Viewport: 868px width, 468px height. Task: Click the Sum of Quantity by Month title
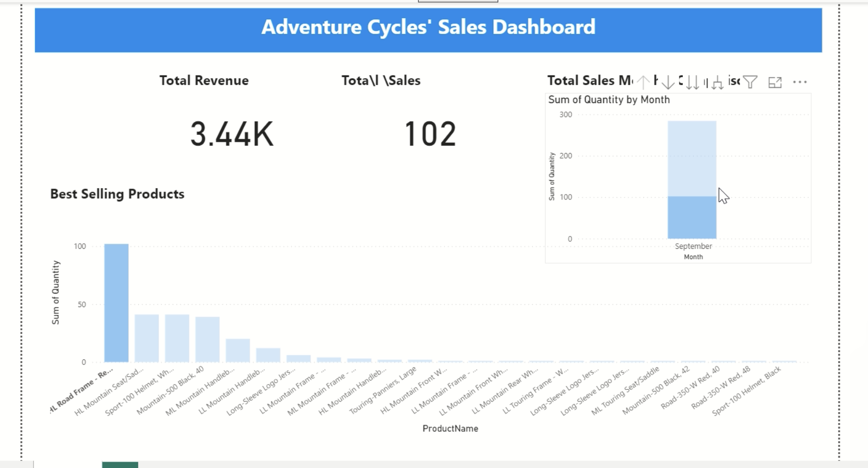(608, 99)
